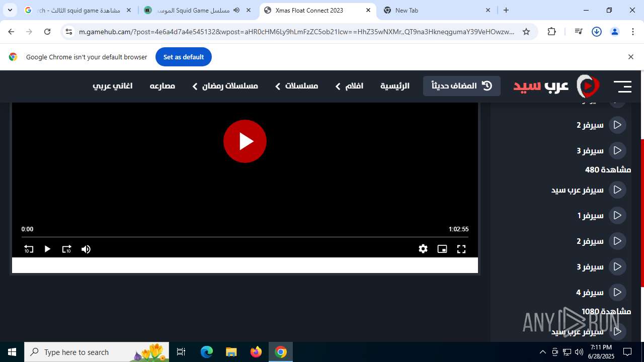Open video player settings gear
This screenshot has height=362, width=644.
point(423,249)
